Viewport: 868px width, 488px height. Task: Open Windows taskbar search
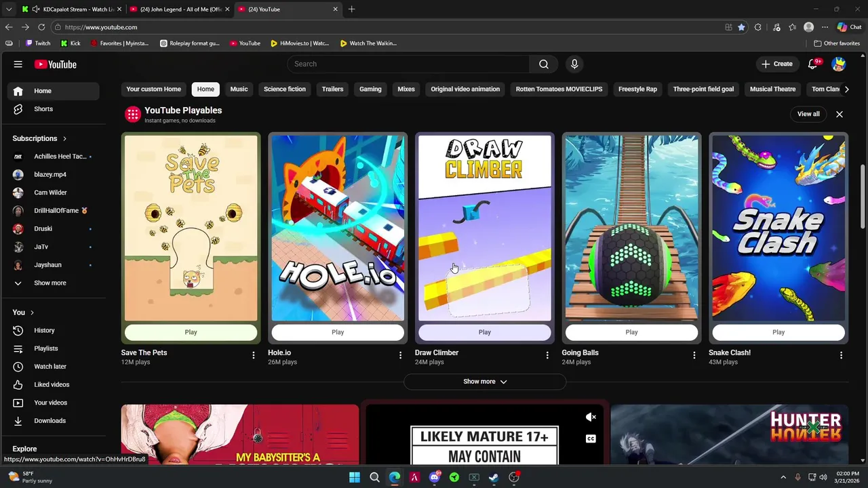(x=374, y=477)
